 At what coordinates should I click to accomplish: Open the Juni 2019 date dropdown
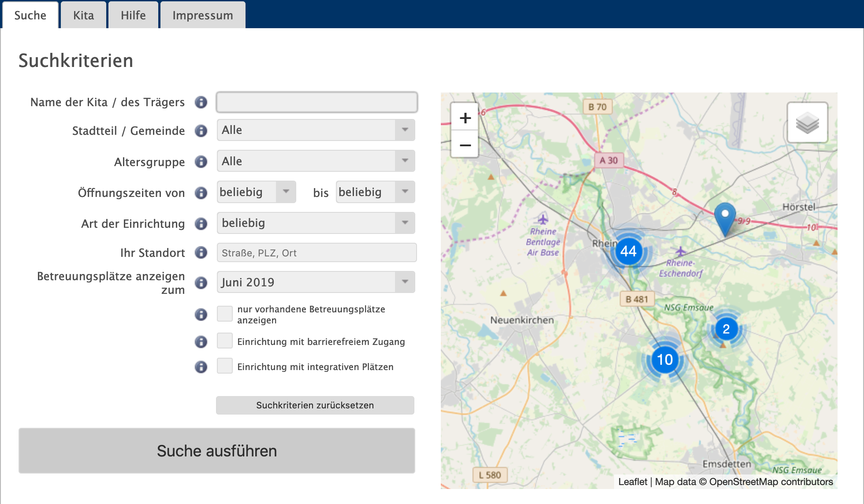click(x=316, y=282)
